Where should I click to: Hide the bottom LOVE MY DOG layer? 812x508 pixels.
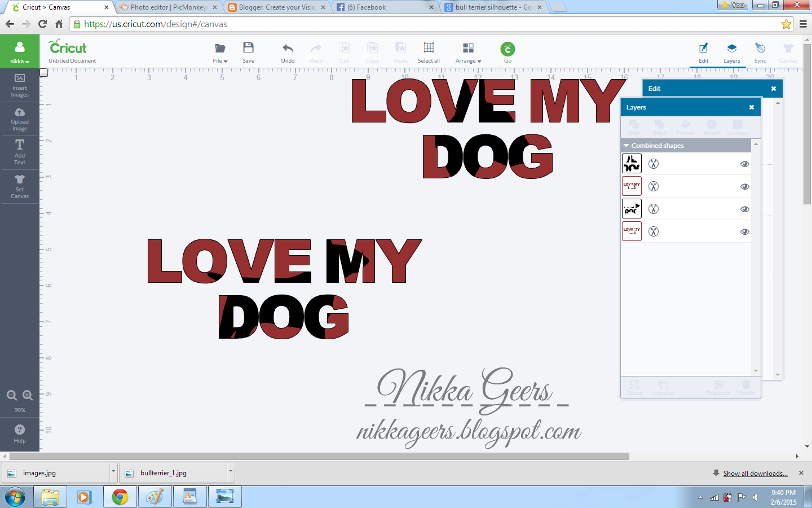coord(744,231)
